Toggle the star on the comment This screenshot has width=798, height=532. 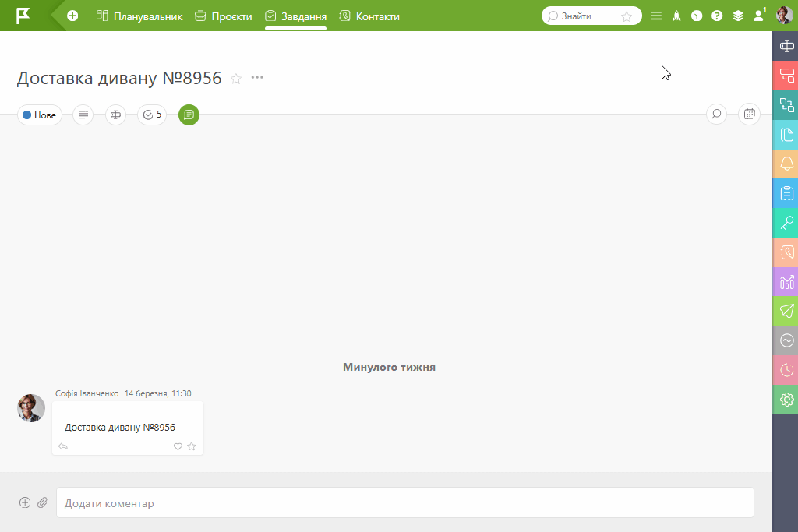192,446
